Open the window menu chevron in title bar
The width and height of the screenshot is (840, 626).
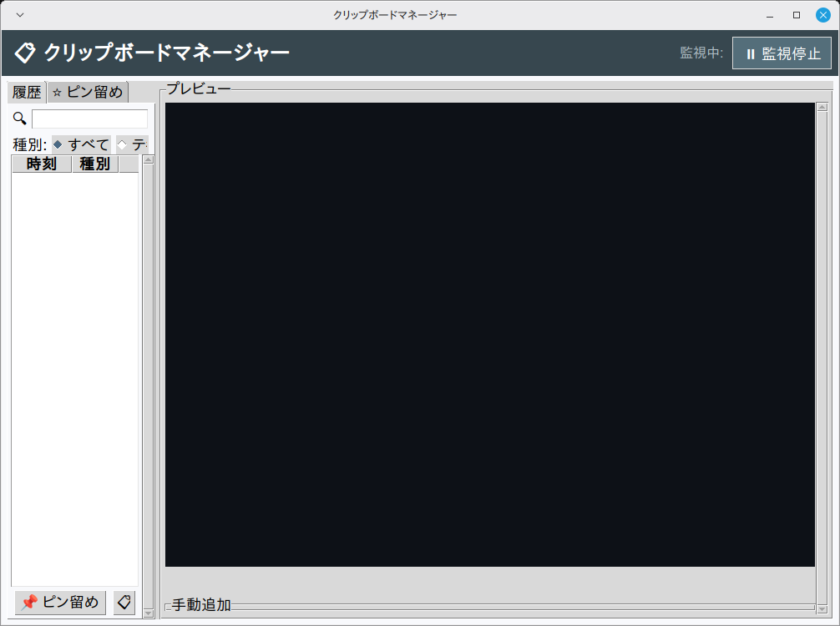20,15
